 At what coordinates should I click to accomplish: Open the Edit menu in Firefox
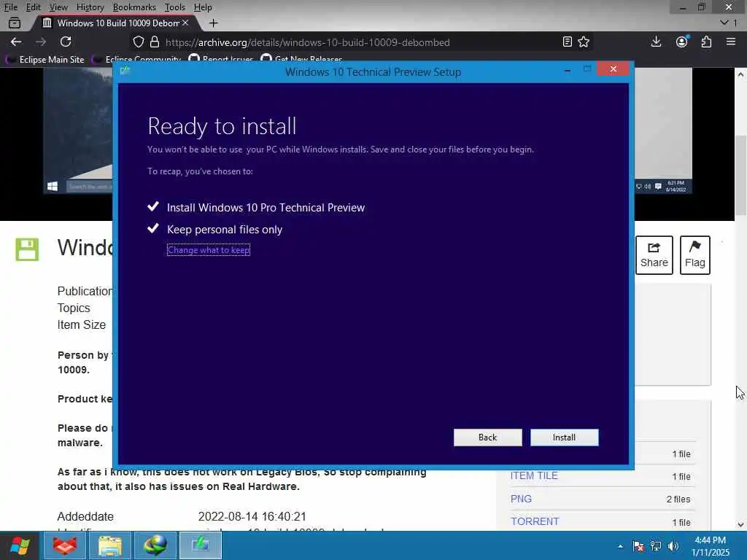point(33,7)
